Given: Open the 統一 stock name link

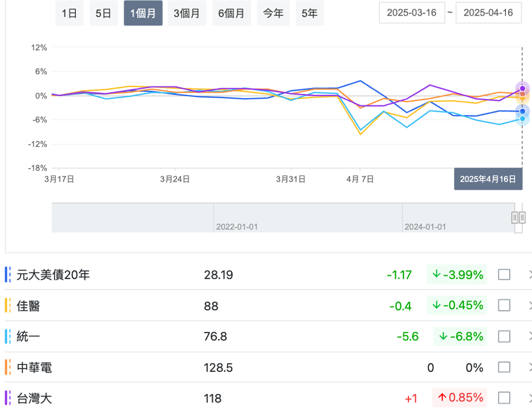Looking at the screenshot, I should click(x=29, y=336).
